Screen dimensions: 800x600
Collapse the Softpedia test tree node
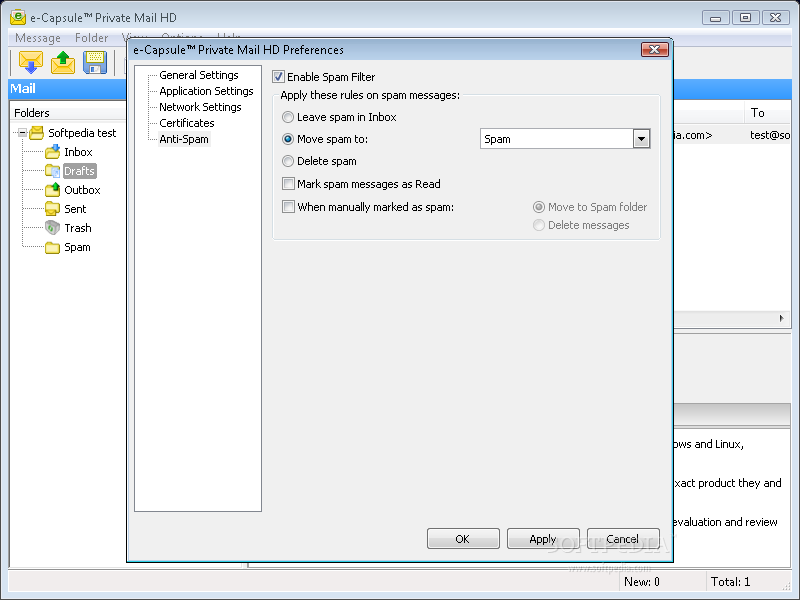coord(22,133)
